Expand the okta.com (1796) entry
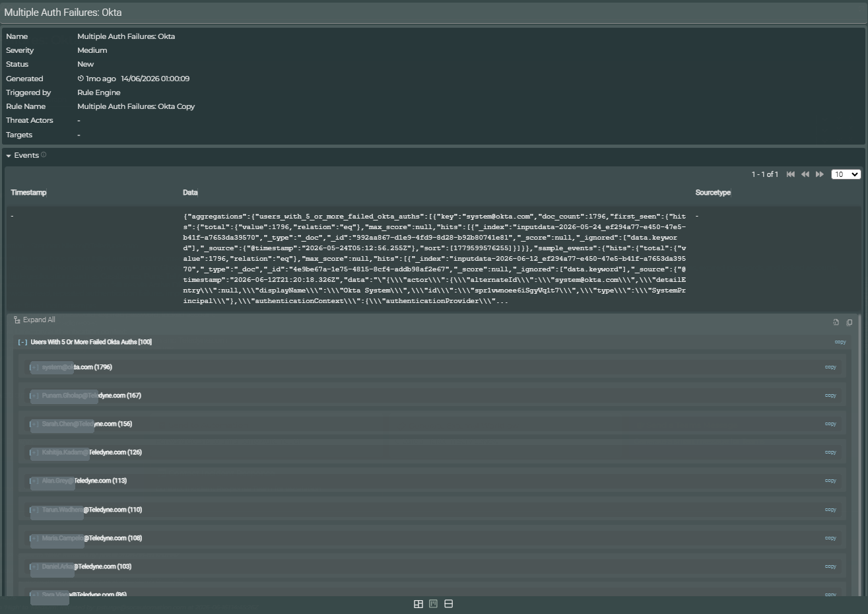868x614 pixels. 34,367
